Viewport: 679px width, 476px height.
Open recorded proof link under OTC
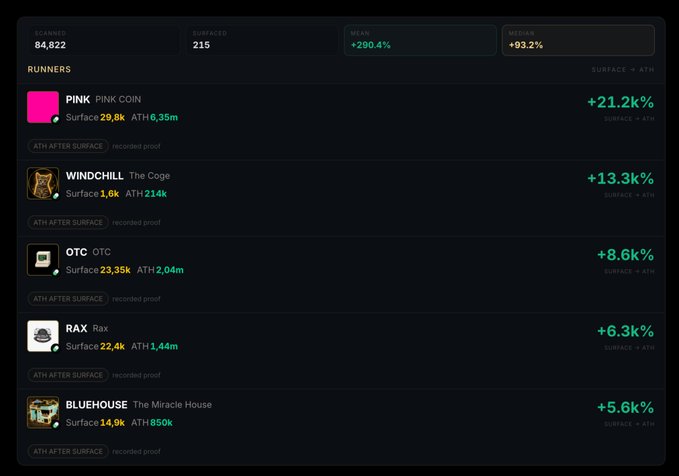coord(136,299)
